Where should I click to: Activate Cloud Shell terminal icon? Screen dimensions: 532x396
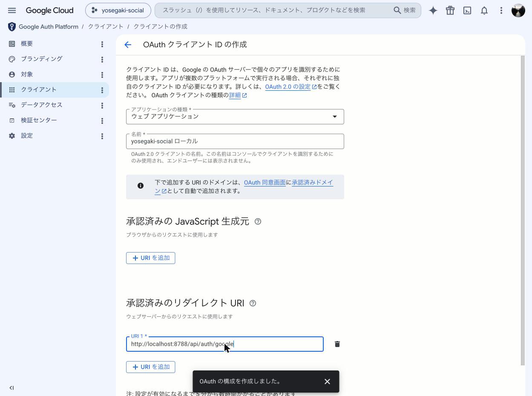point(467,11)
